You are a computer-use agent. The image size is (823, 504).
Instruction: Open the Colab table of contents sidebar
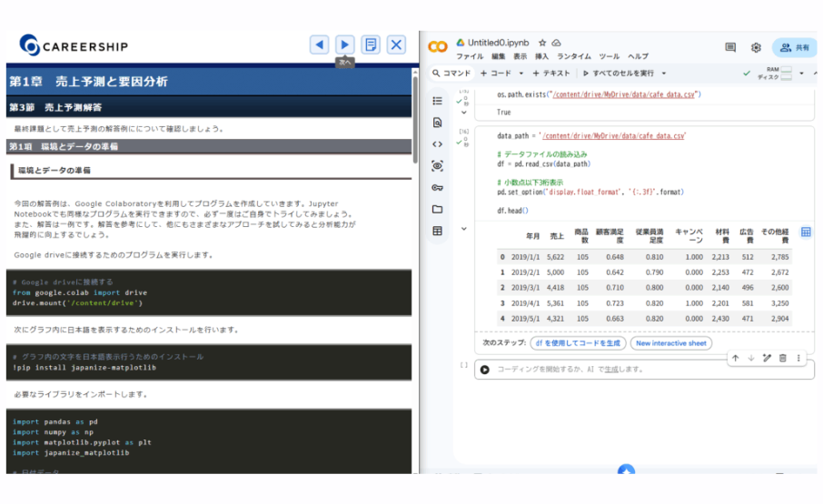point(438,101)
